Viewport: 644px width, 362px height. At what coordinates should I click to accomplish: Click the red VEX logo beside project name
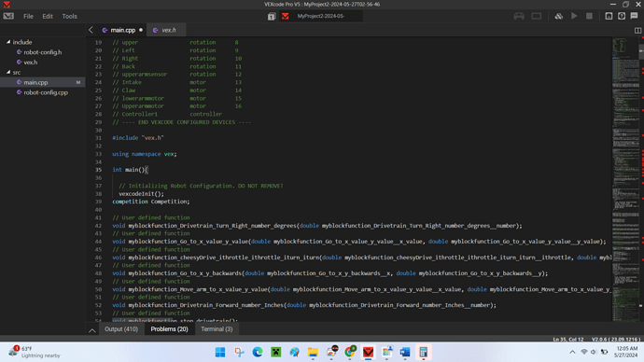point(285,17)
